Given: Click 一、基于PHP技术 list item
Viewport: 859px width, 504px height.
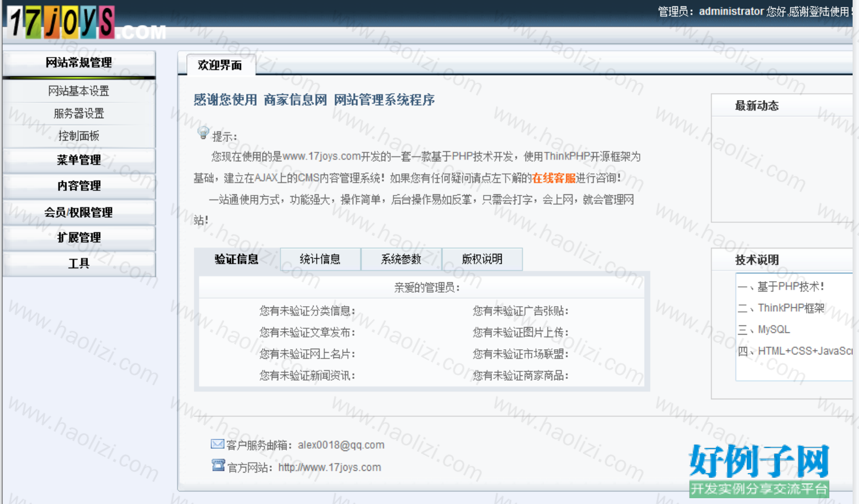Looking at the screenshot, I should pyautogui.click(x=781, y=286).
